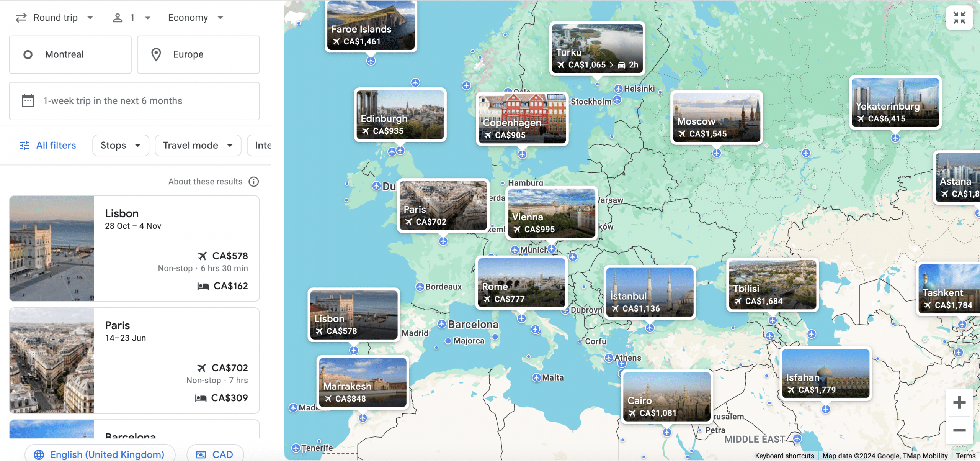
Task: Zoom out on the map
Action: click(959, 430)
